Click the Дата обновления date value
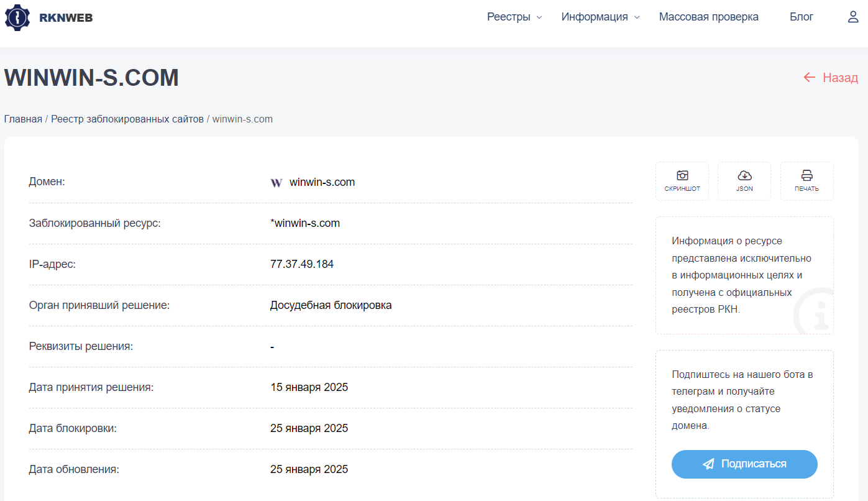This screenshot has height=501, width=868. coord(309,469)
